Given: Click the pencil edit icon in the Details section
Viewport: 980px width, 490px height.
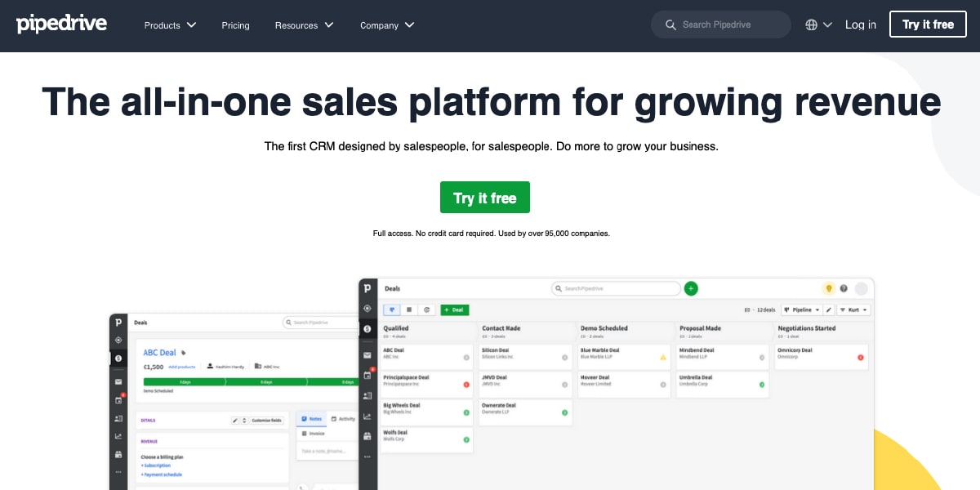Looking at the screenshot, I should click(235, 421).
